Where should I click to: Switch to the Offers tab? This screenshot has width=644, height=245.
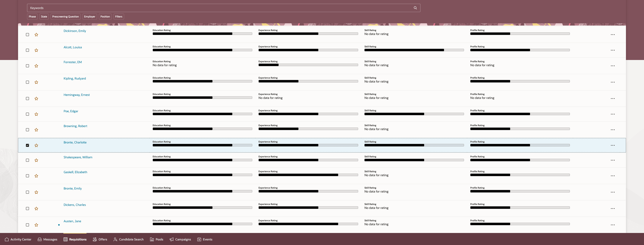[100, 239]
